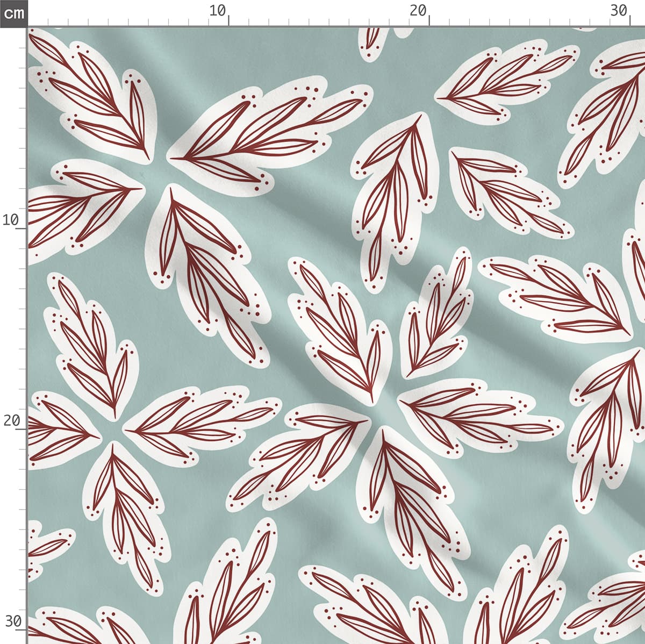Toggle the cm unit badge

[13, 13]
